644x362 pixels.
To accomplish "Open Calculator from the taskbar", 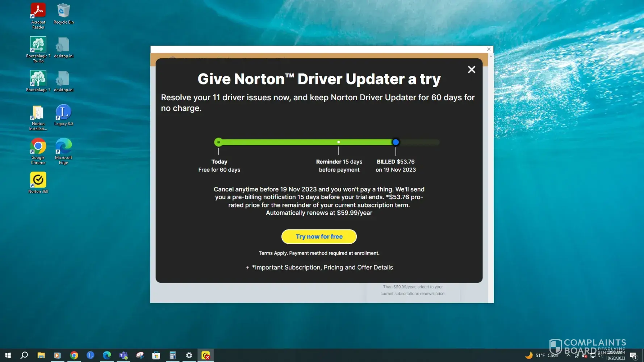I will 173,355.
